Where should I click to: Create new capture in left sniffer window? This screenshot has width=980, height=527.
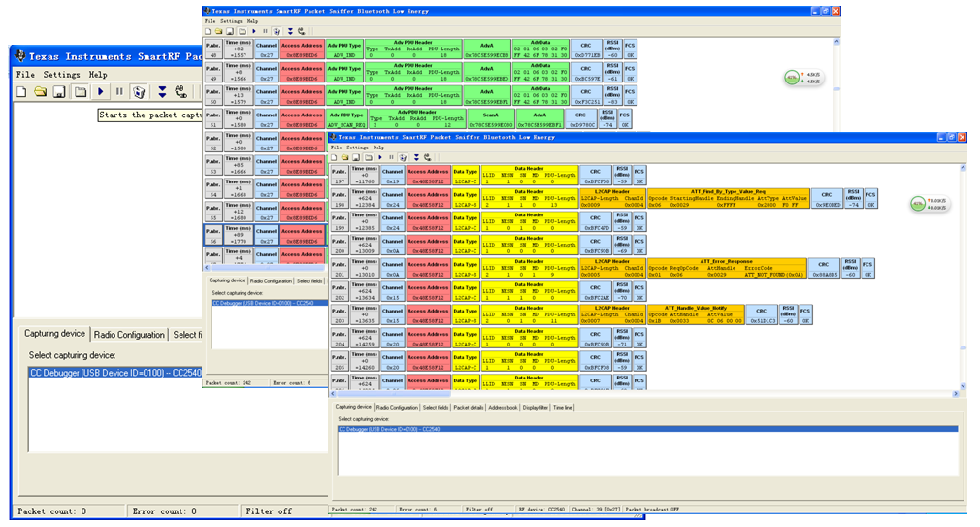click(22, 92)
